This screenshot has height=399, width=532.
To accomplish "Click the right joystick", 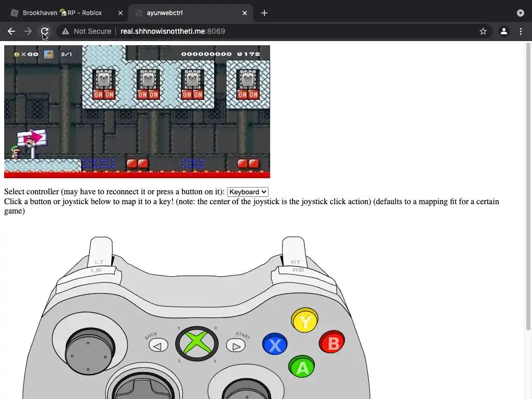I will click(246, 390).
